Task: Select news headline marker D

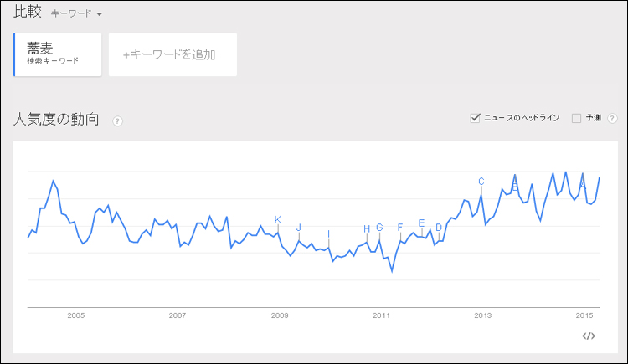Action: [x=439, y=228]
